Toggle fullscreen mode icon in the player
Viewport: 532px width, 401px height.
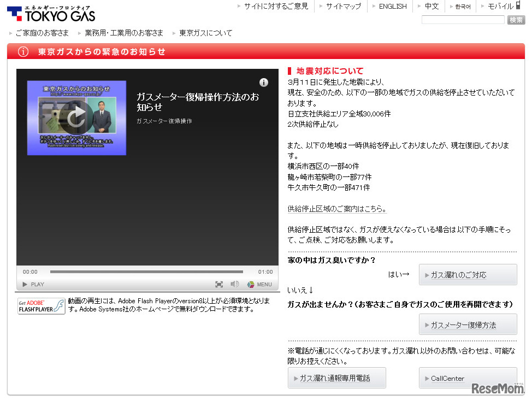[219, 284]
